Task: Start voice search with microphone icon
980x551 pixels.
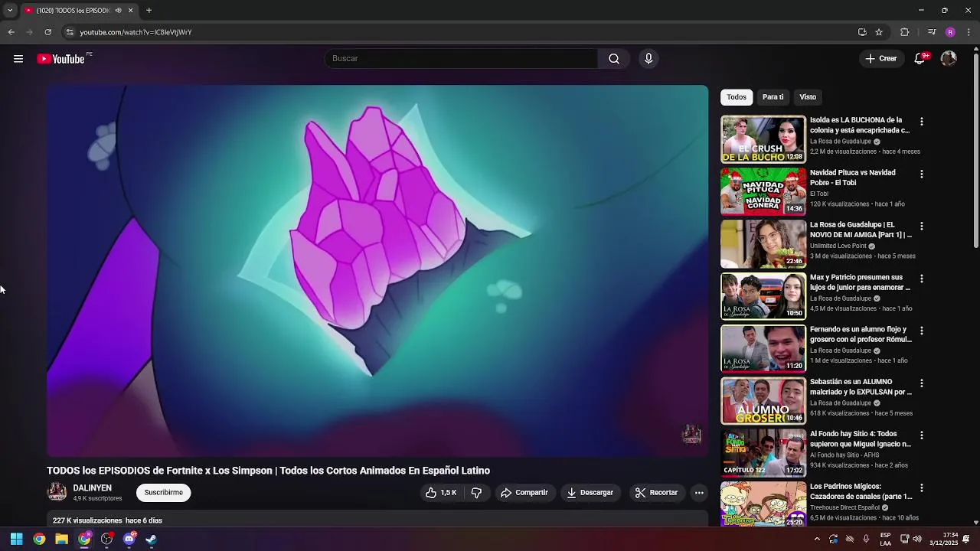Action: [648, 59]
